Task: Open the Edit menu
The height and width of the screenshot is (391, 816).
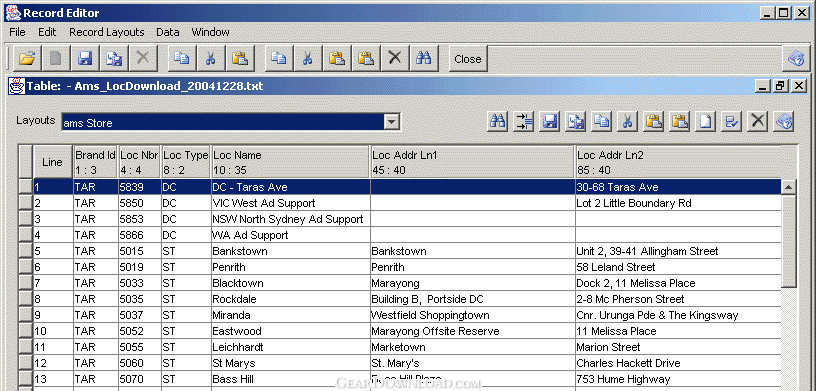Action: coord(47,32)
